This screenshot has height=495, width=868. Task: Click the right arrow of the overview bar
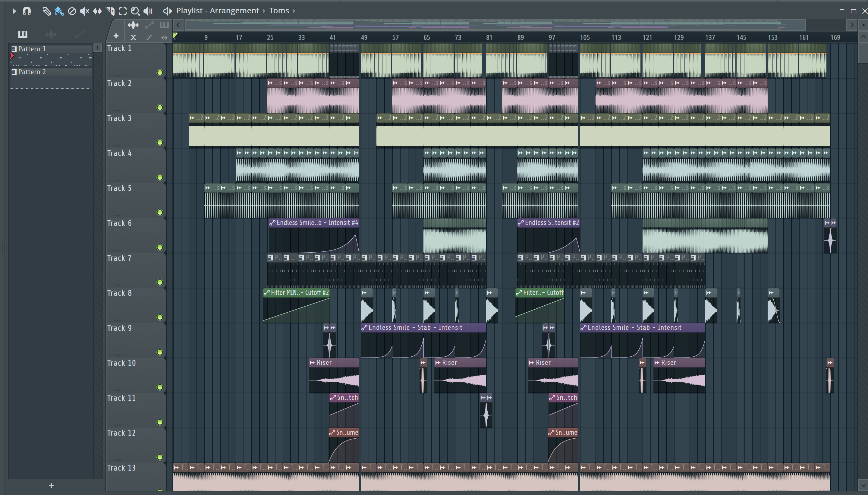[852, 25]
